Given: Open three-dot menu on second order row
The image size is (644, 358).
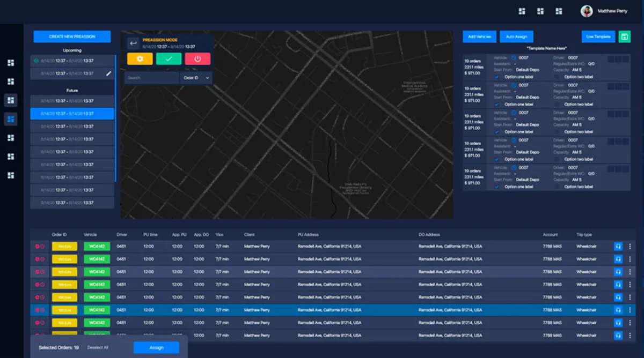Looking at the screenshot, I should [x=630, y=259].
